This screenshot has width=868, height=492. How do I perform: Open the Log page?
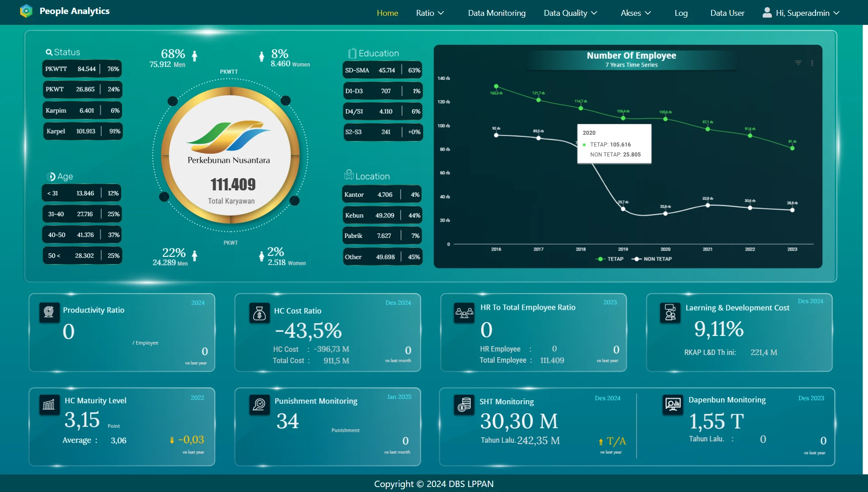[681, 13]
